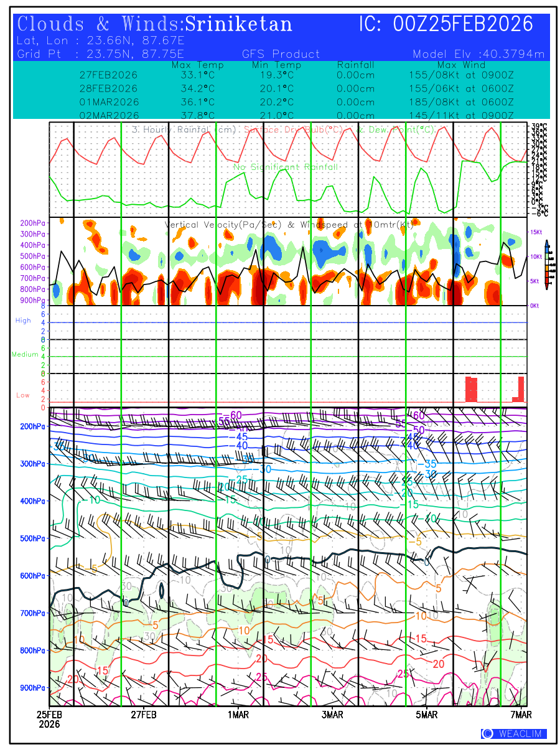
Task: Click the GFS Product label
Action: 281,54
